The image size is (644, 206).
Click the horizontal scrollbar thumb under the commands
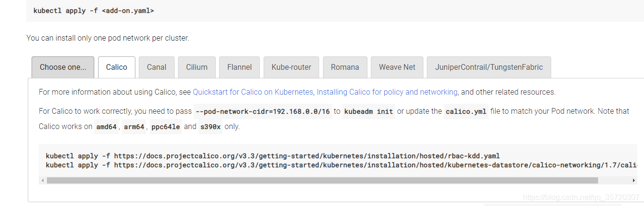[322, 181]
